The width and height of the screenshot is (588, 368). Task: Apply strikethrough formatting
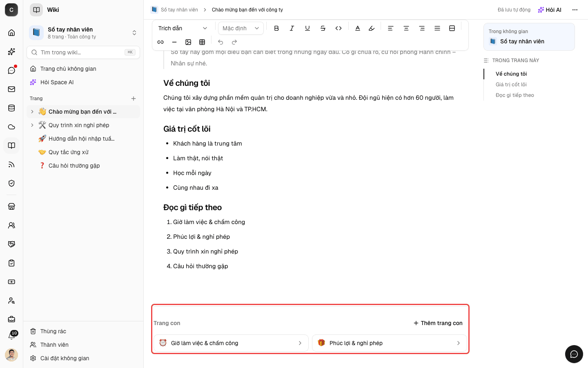pos(323,28)
